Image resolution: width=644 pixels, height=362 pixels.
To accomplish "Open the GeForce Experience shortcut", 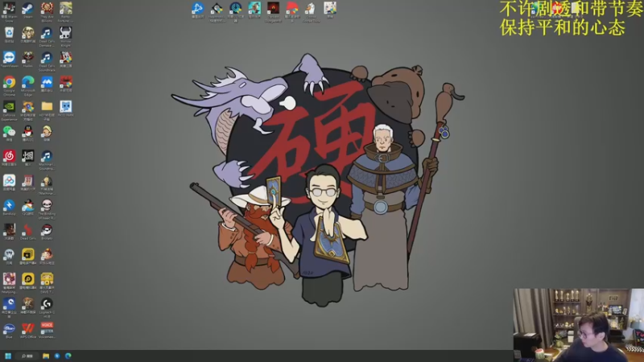I will tap(9, 107).
